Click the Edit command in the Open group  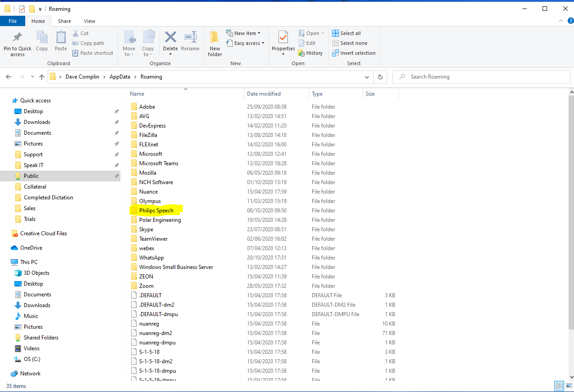(307, 43)
